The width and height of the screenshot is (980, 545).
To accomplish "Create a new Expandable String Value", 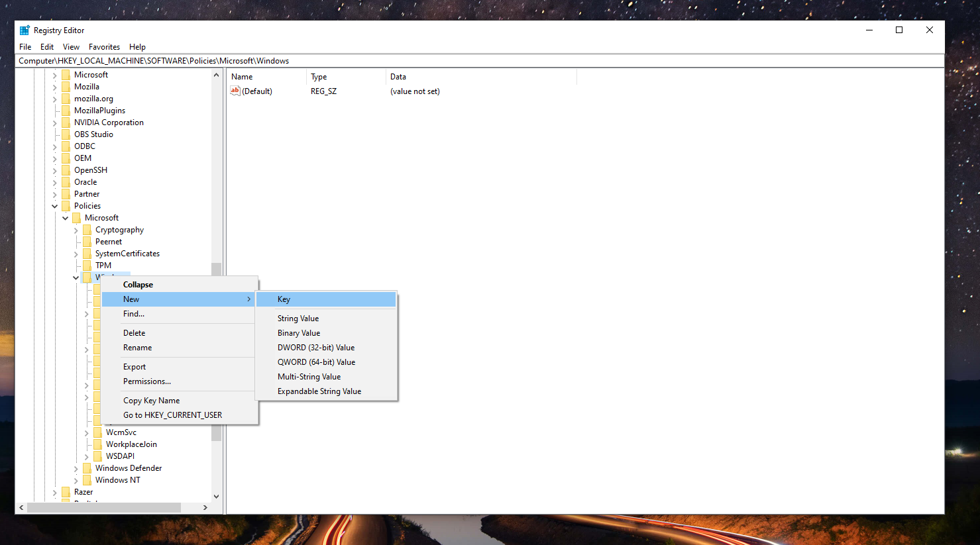I will pos(327,391).
